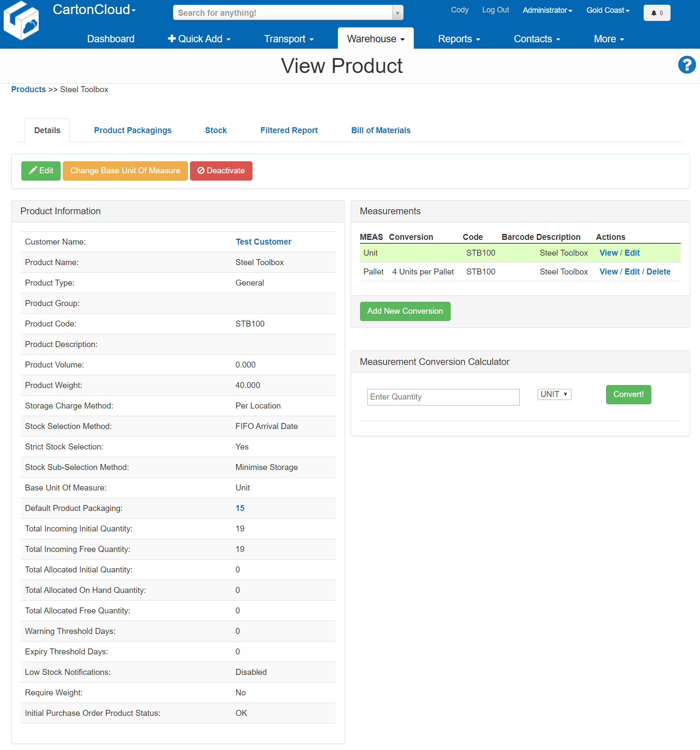Click the plus icon next to Quick Add

[172, 38]
